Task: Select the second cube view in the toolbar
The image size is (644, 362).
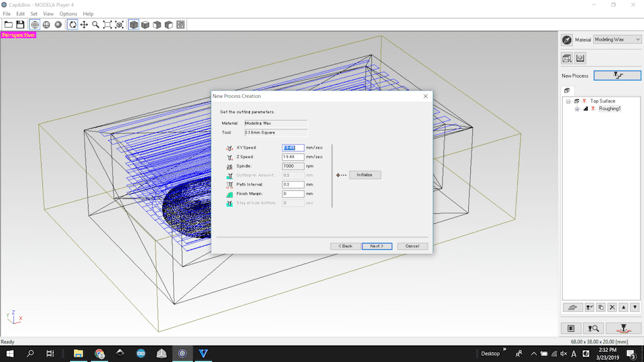Action: (145, 25)
